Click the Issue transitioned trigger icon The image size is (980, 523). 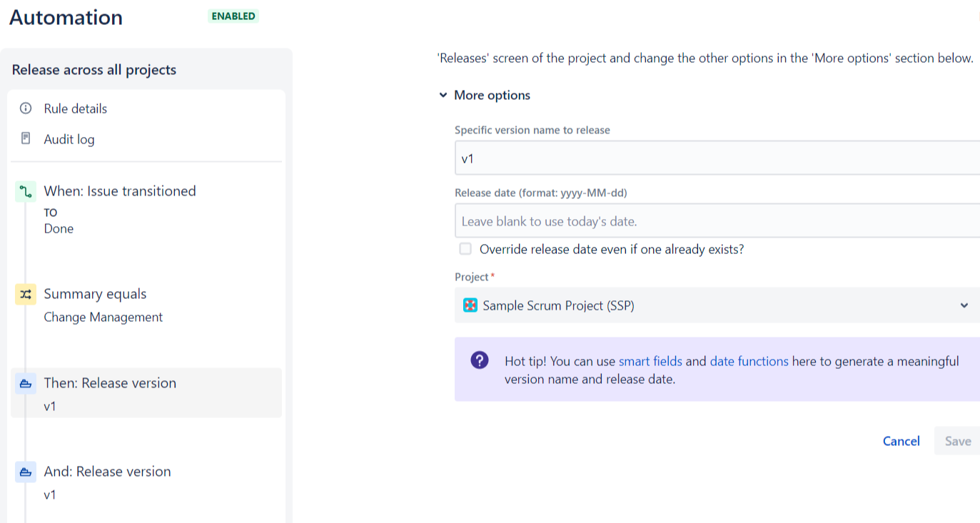click(25, 191)
